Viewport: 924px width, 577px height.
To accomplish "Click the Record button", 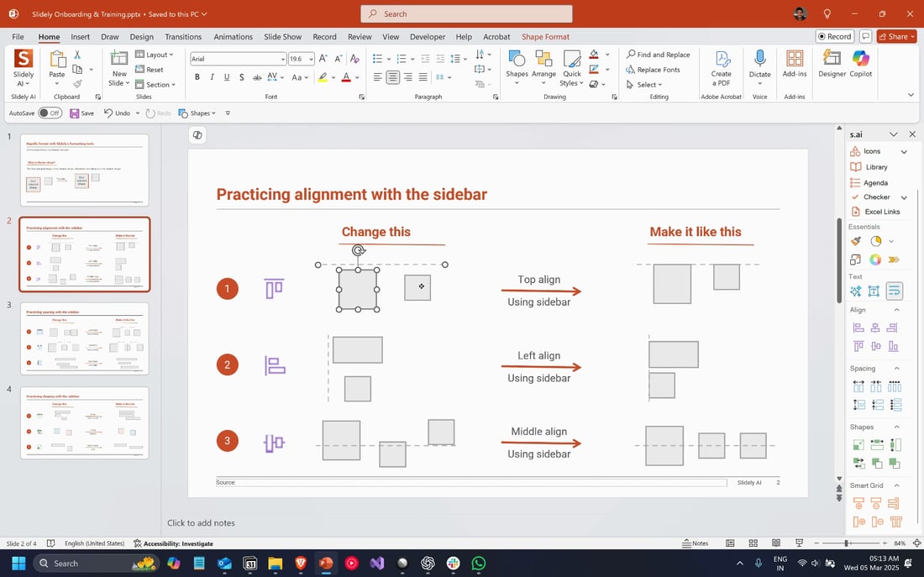I will click(x=834, y=37).
